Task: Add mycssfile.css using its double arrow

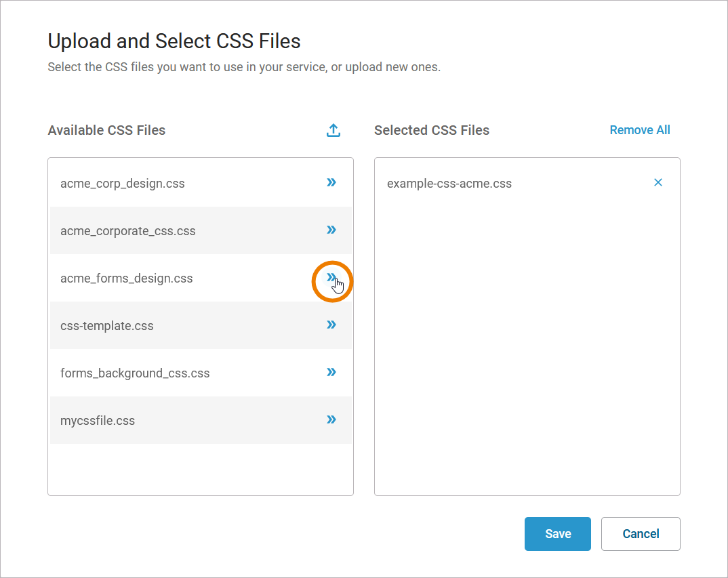Action: click(331, 419)
